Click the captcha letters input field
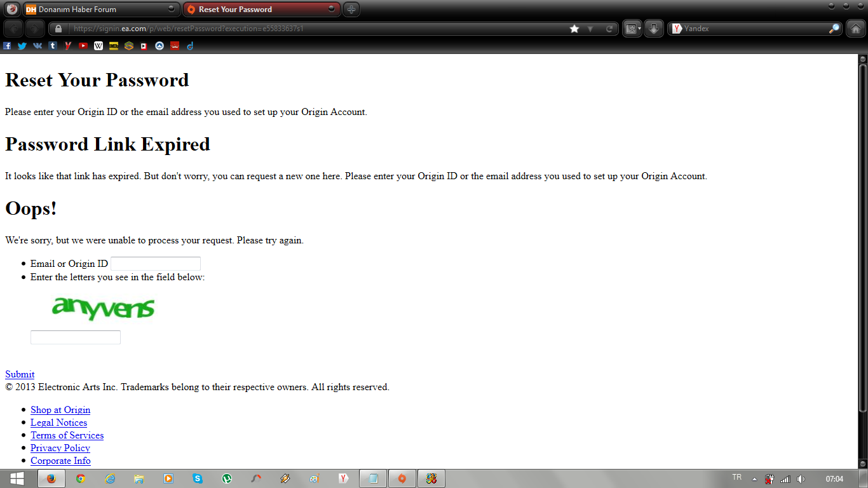Screen dimensions: 868x488 pyautogui.click(x=76, y=337)
